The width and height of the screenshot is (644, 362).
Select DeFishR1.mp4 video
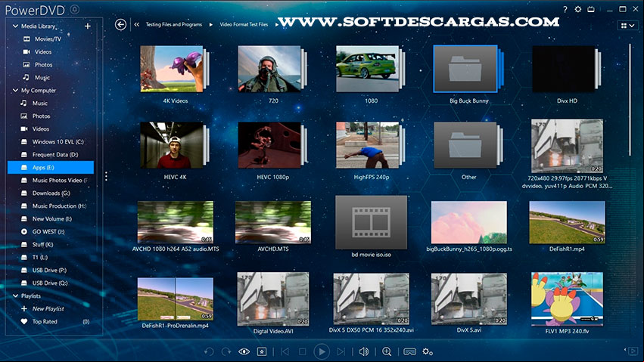click(567, 222)
